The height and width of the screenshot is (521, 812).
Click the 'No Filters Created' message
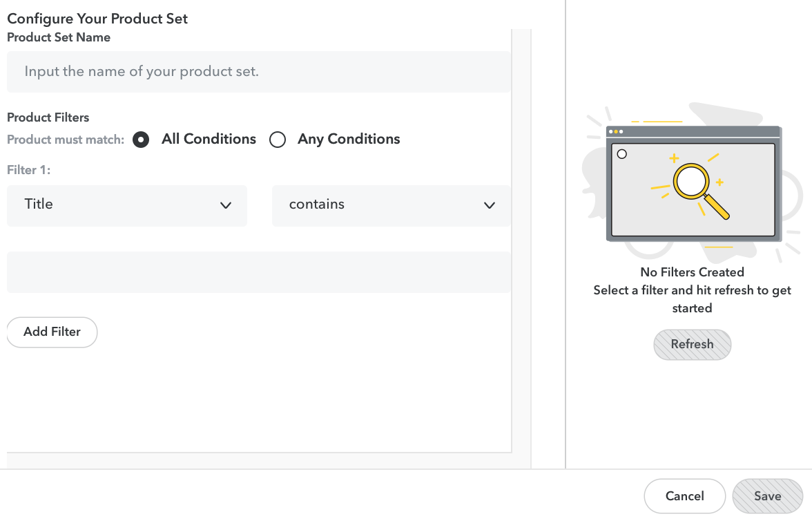tap(692, 272)
